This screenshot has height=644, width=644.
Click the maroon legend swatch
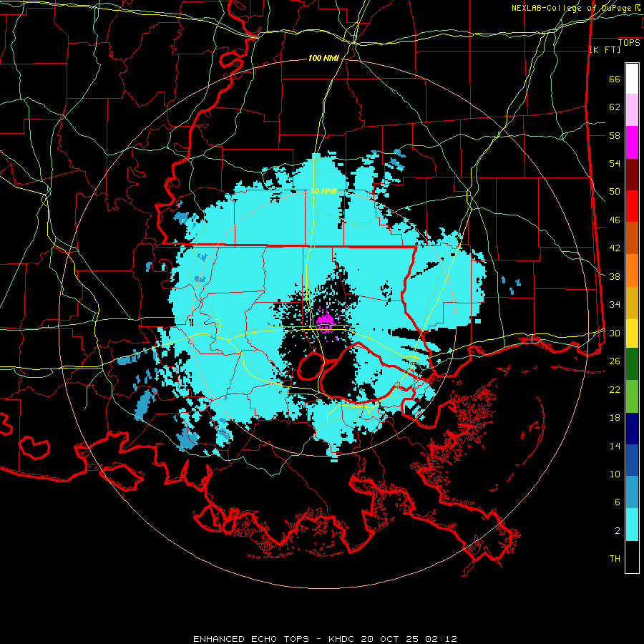(632, 175)
